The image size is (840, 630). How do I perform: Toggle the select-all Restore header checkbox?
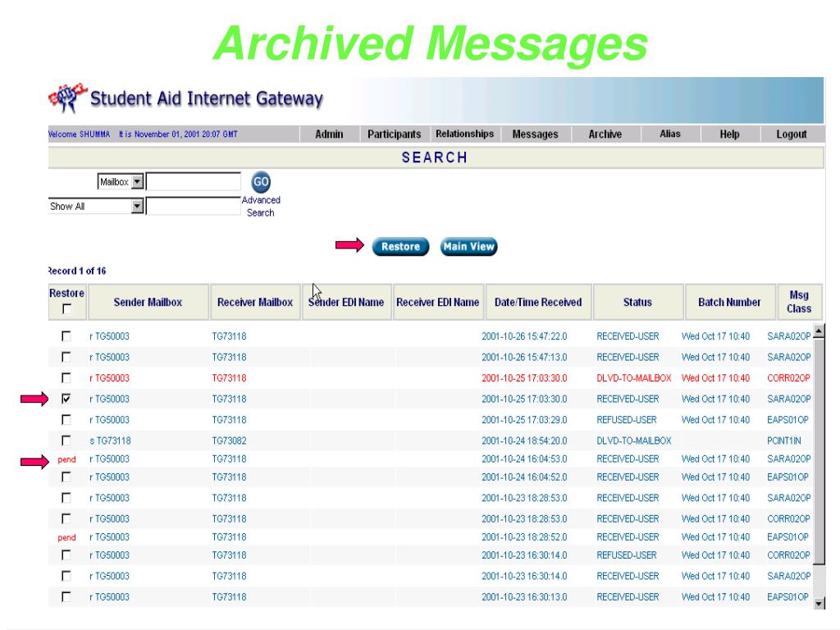click(66, 308)
